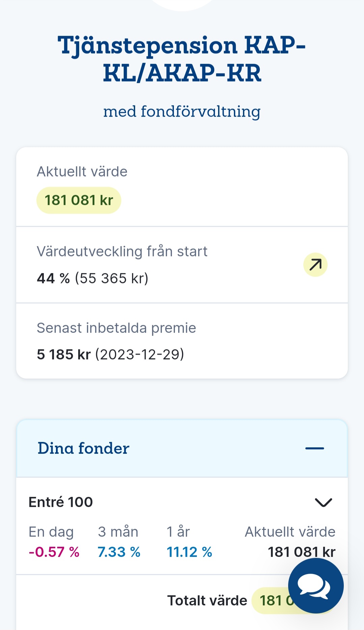Click the 44 % (55 365 kr) text
The height and width of the screenshot is (630, 364).
point(93,278)
